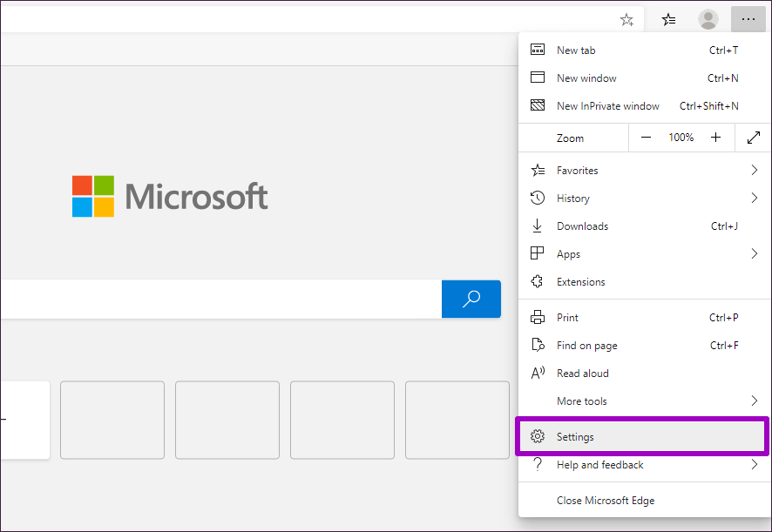Open More tools menu entry
The width and height of the screenshot is (772, 532).
tap(645, 401)
